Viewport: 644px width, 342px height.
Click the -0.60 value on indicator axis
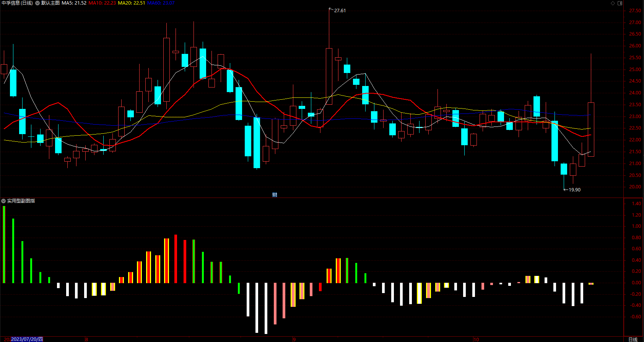pyautogui.click(x=635, y=317)
